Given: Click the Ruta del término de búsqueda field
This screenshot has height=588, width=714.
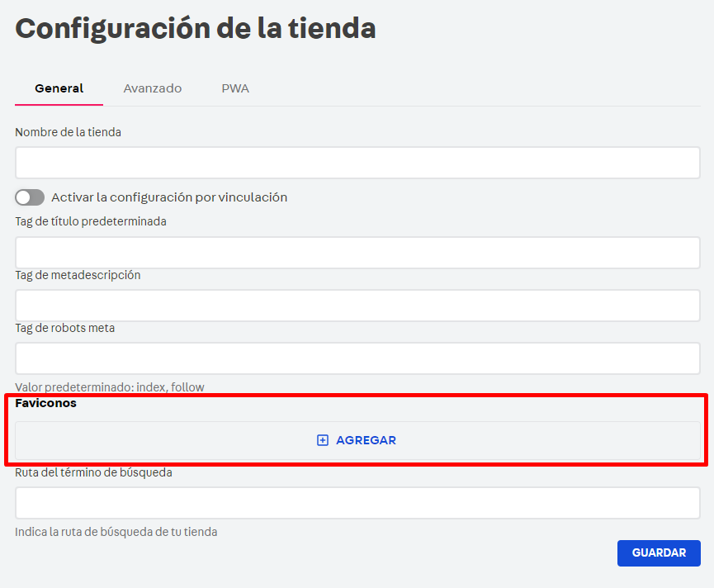Looking at the screenshot, I should (357, 502).
